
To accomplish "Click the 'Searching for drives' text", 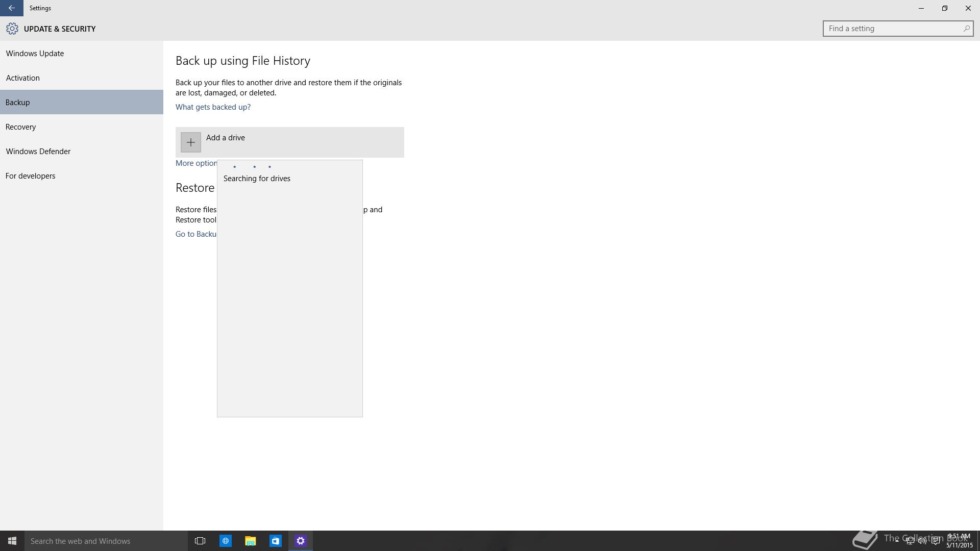I will pyautogui.click(x=257, y=179).
